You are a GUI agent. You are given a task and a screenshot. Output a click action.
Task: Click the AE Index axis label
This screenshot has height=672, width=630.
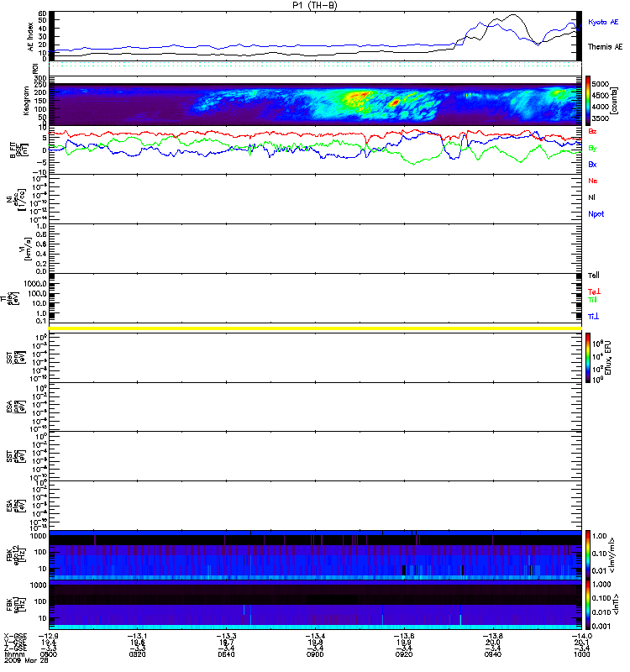point(30,37)
